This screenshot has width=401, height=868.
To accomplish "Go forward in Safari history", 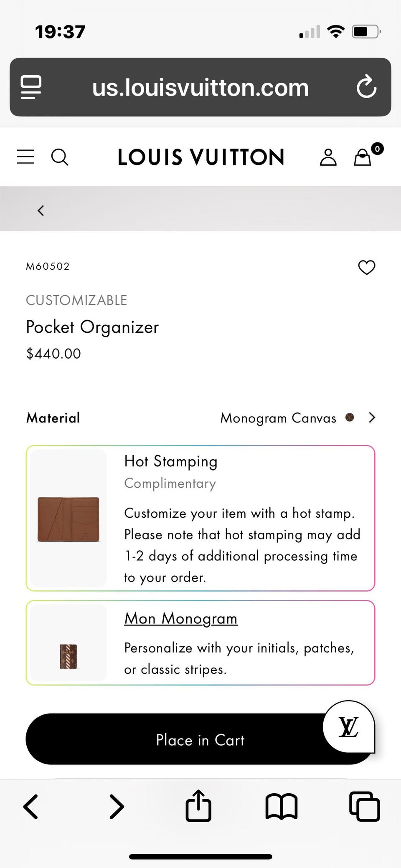I will (116, 806).
